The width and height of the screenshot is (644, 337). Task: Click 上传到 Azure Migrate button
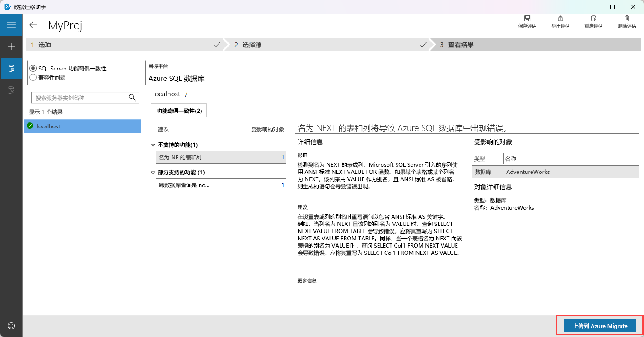pyautogui.click(x=600, y=326)
